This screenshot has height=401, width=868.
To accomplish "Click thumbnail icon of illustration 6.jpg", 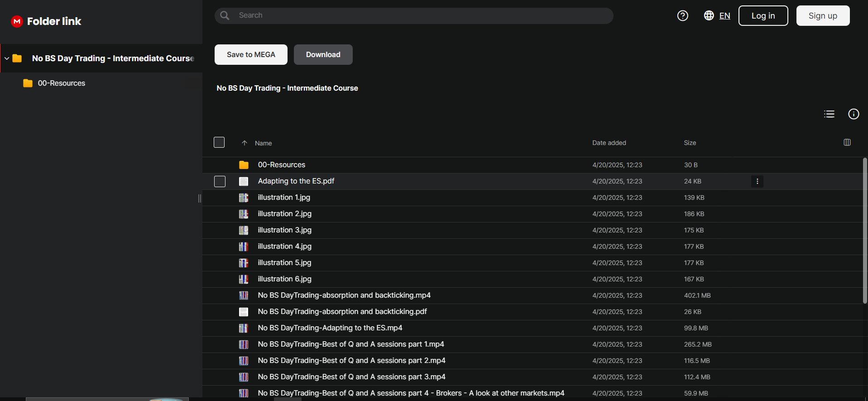I will click(244, 279).
